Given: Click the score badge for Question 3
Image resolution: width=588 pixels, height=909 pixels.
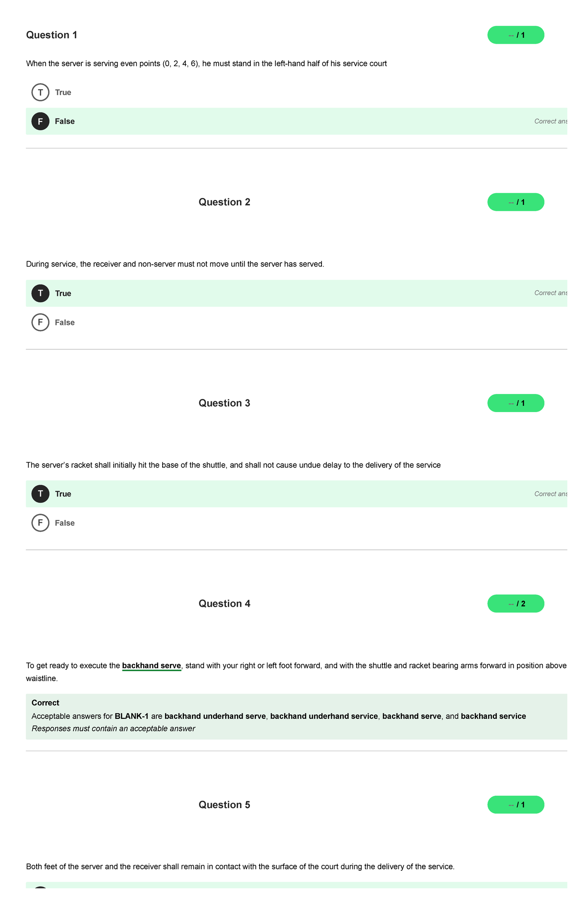Looking at the screenshot, I should [515, 403].
